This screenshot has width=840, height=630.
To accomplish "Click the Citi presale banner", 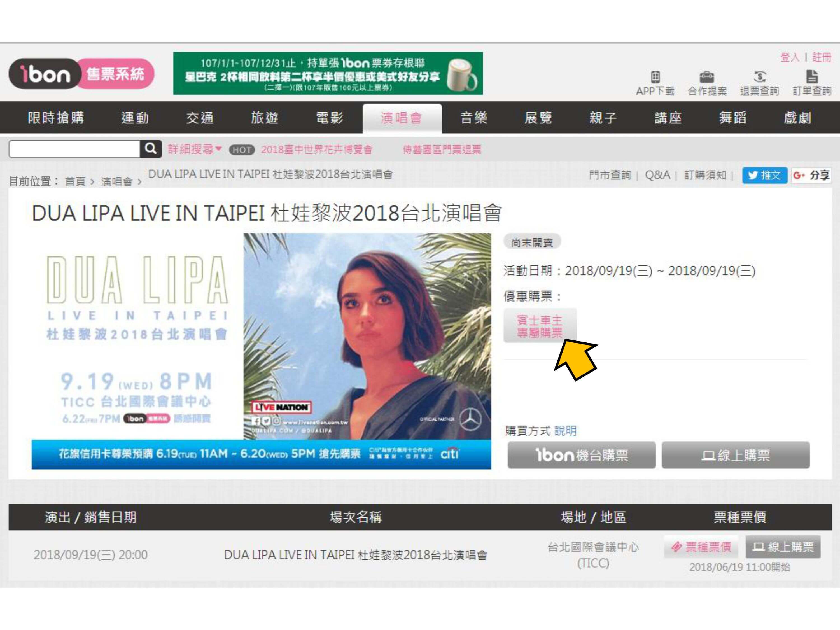I will (x=261, y=454).
